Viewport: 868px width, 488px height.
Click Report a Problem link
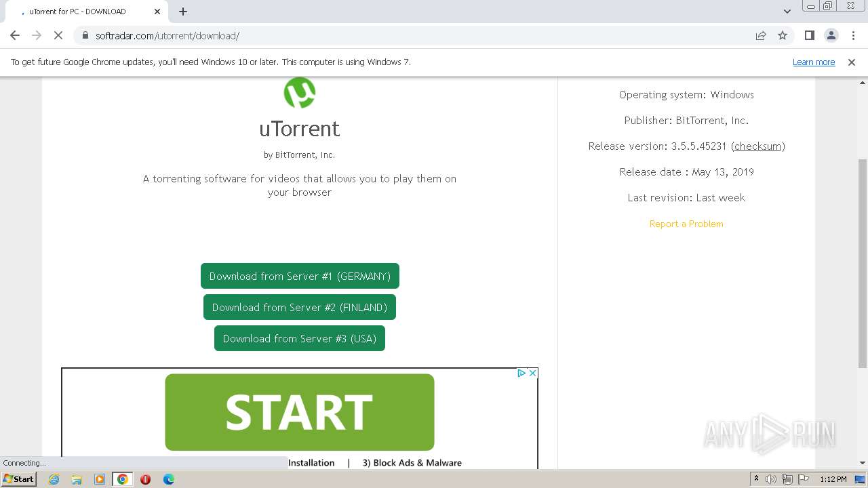coord(686,224)
